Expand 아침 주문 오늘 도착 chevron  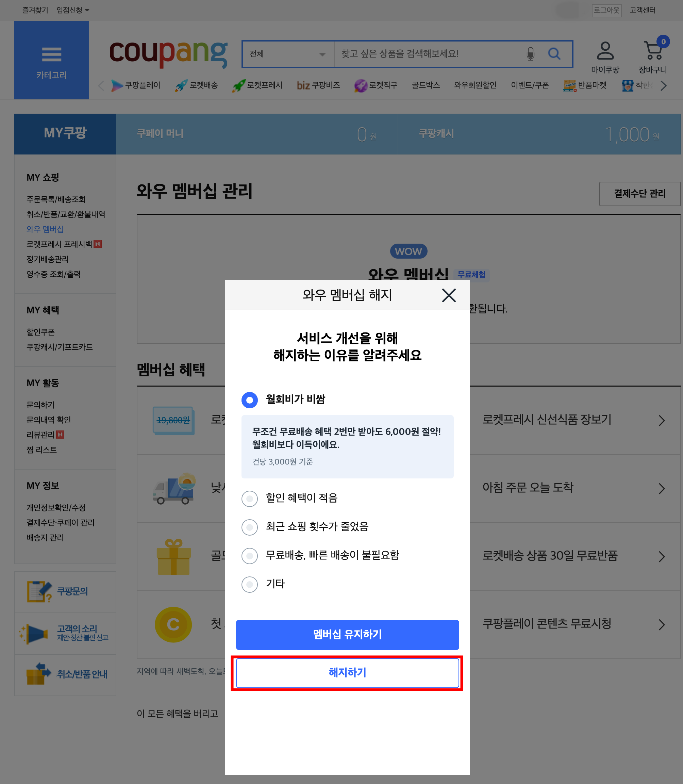pyautogui.click(x=662, y=489)
